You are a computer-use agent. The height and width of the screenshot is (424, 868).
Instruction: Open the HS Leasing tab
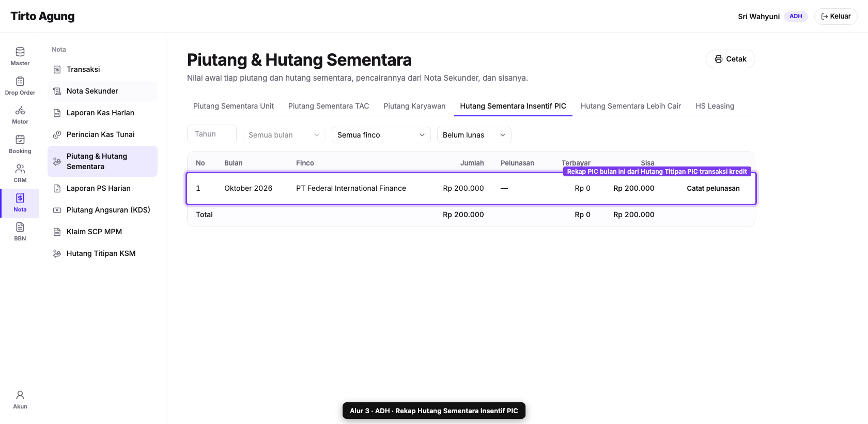715,106
